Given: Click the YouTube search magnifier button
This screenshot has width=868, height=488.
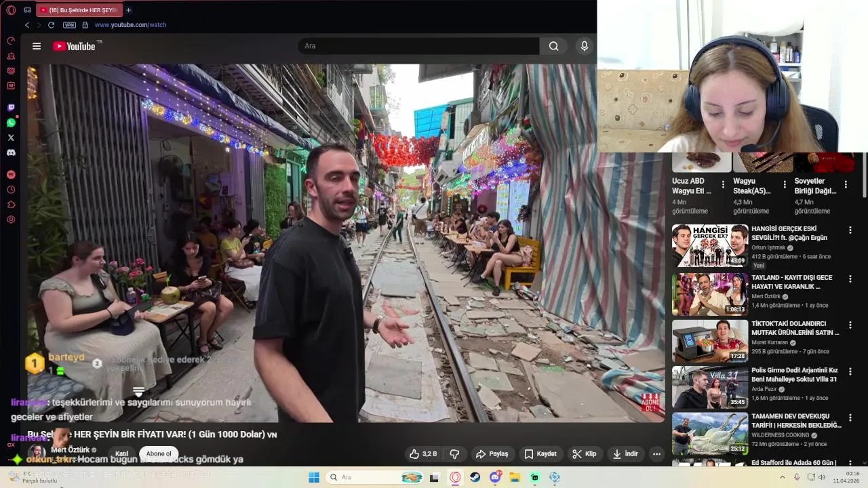Looking at the screenshot, I should [x=554, y=46].
